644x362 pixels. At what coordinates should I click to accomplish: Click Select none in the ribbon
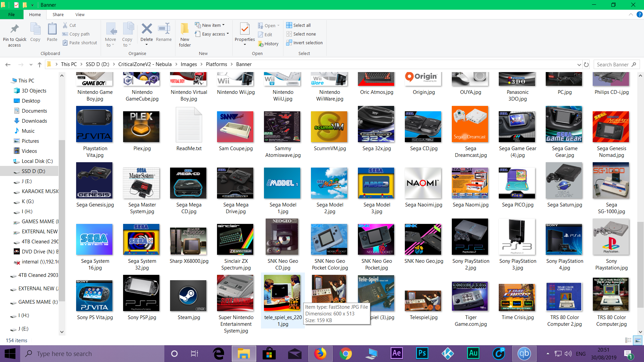pyautogui.click(x=301, y=34)
